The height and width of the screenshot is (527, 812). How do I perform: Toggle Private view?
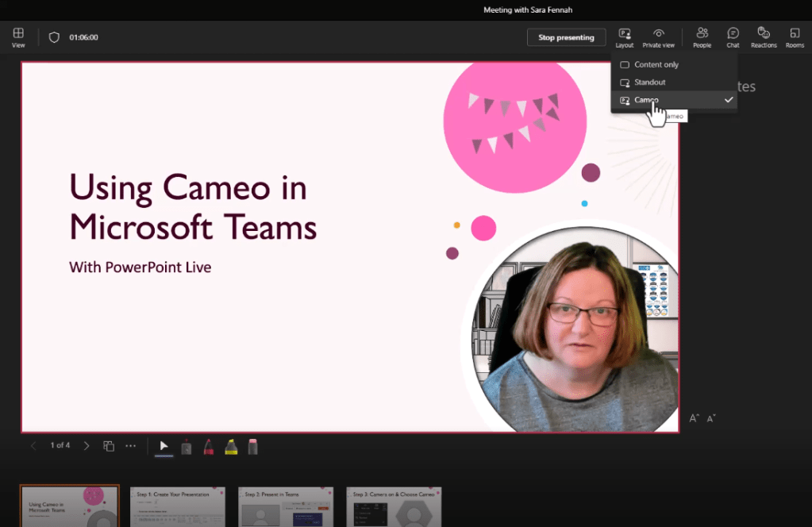click(658, 37)
